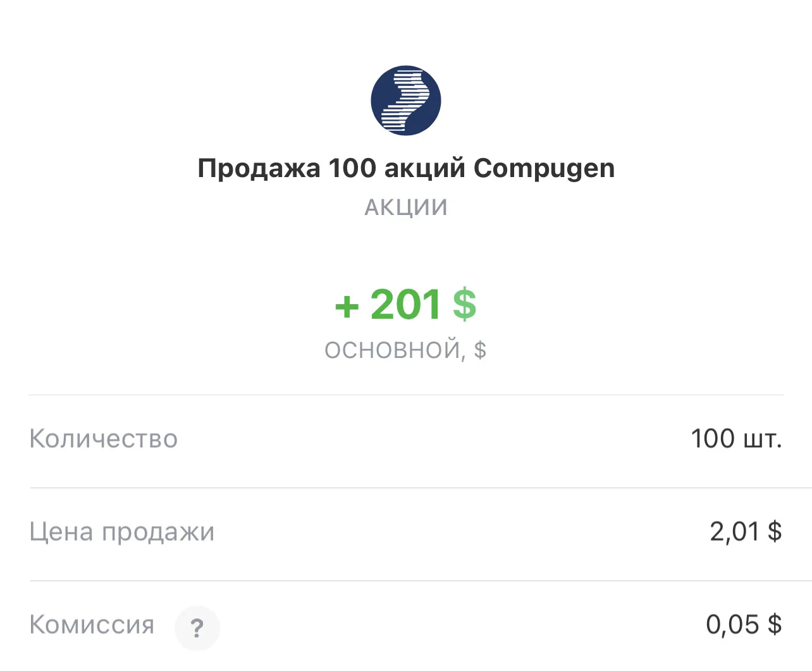
Task: Tap the word Продажа in the heading
Action: (259, 169)
